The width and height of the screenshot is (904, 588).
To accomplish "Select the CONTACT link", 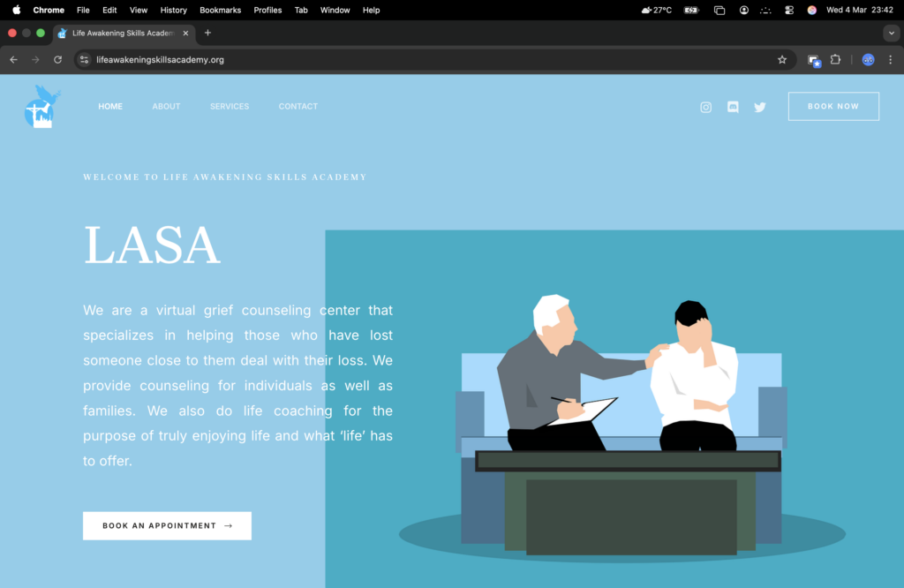I will (298, 106).
